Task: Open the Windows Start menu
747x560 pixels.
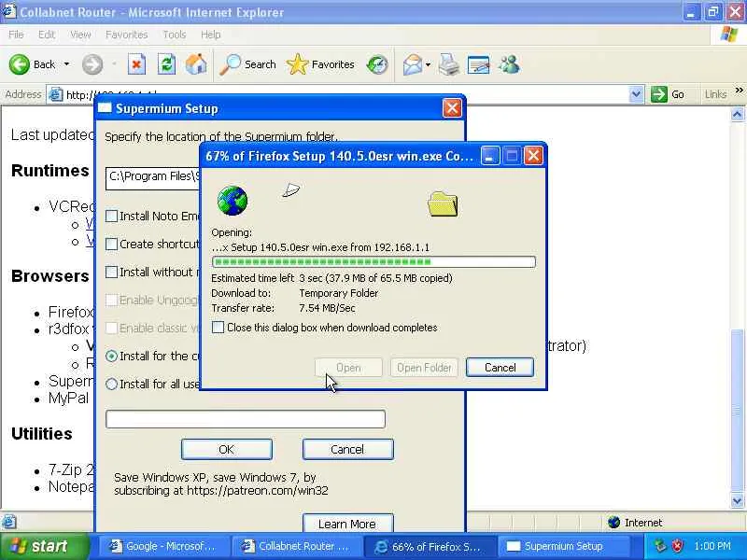Action: point(44,546)
